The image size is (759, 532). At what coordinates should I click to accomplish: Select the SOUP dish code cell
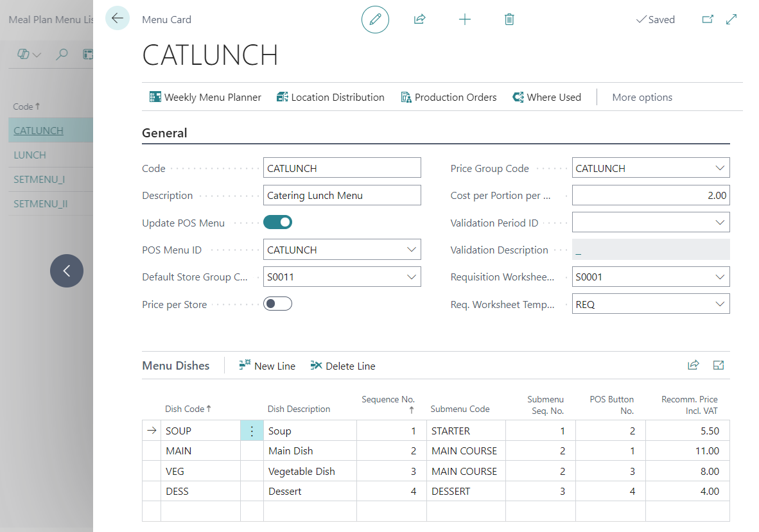pyautogui.click(x=200, y=431)
